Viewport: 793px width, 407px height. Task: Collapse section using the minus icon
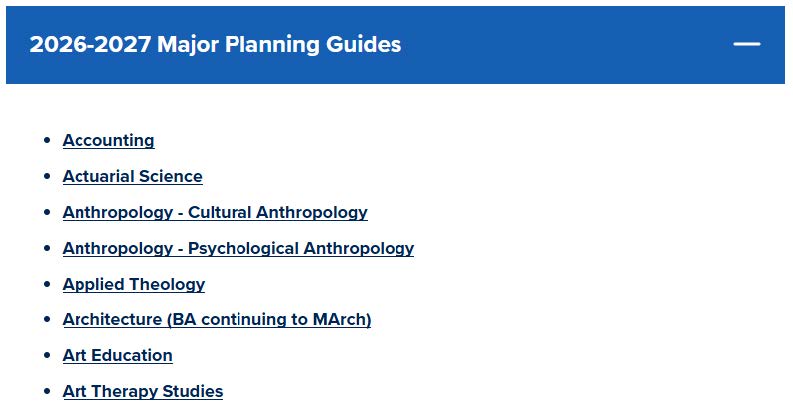pyautogui.click(x=746, y=45)
